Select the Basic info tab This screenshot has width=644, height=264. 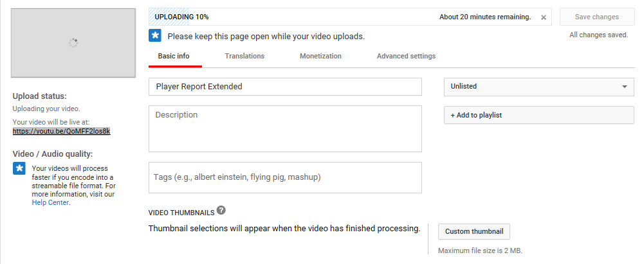[x=174, y=56]
